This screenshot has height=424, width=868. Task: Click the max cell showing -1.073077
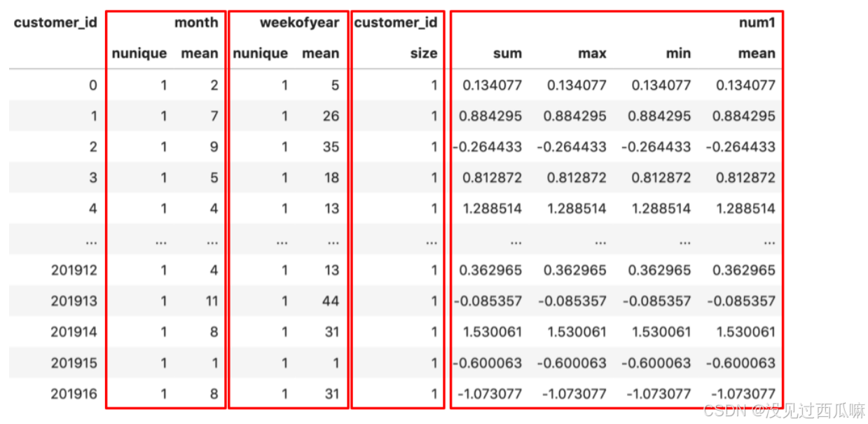574,394
